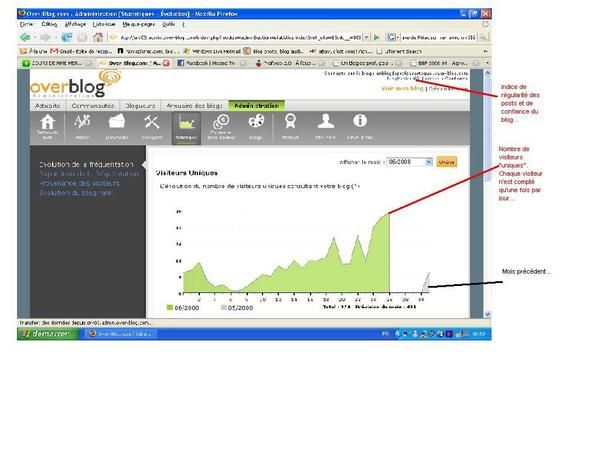Open Evolution de la fréquentation sidebar link
600x450 pixels.
pos(86,165)
